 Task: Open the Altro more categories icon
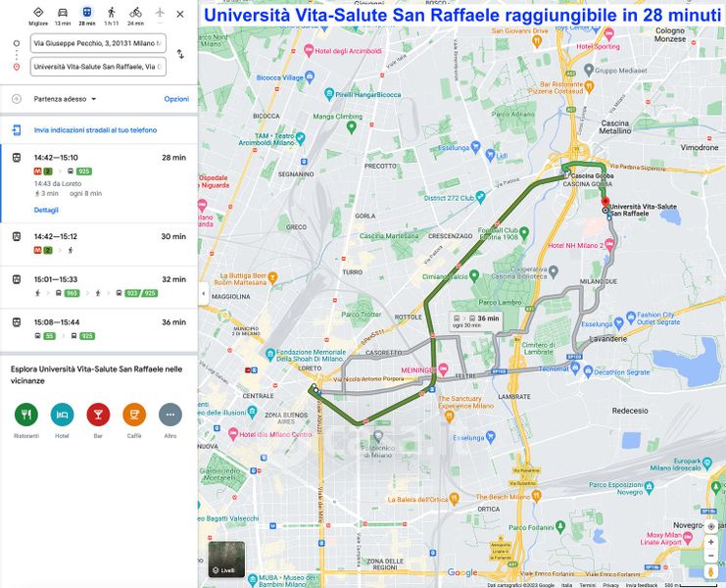coord(170,415)
